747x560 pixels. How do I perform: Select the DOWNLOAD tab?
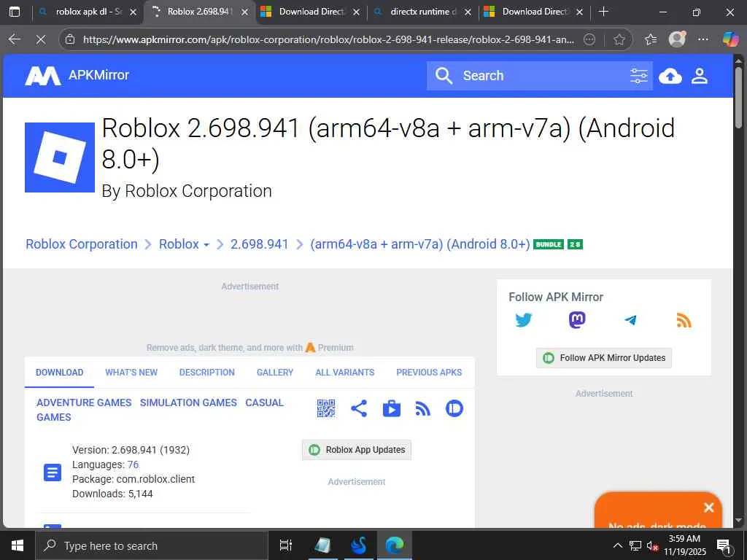60,373
